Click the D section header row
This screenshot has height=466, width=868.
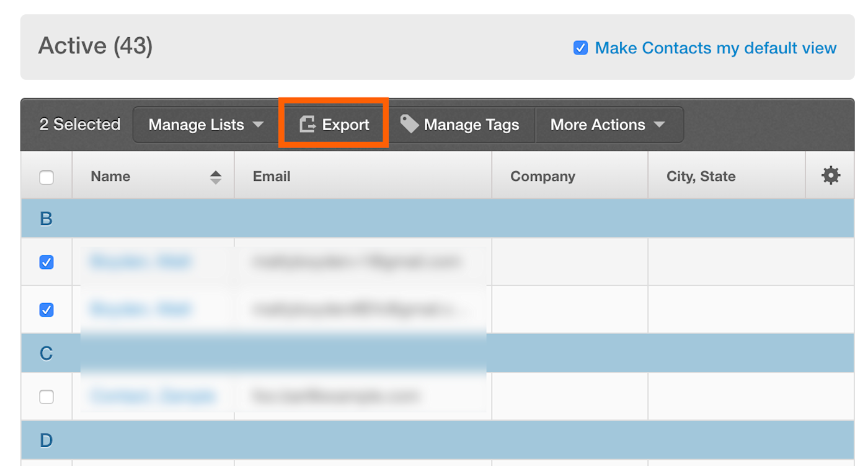(x=438, y=440)
